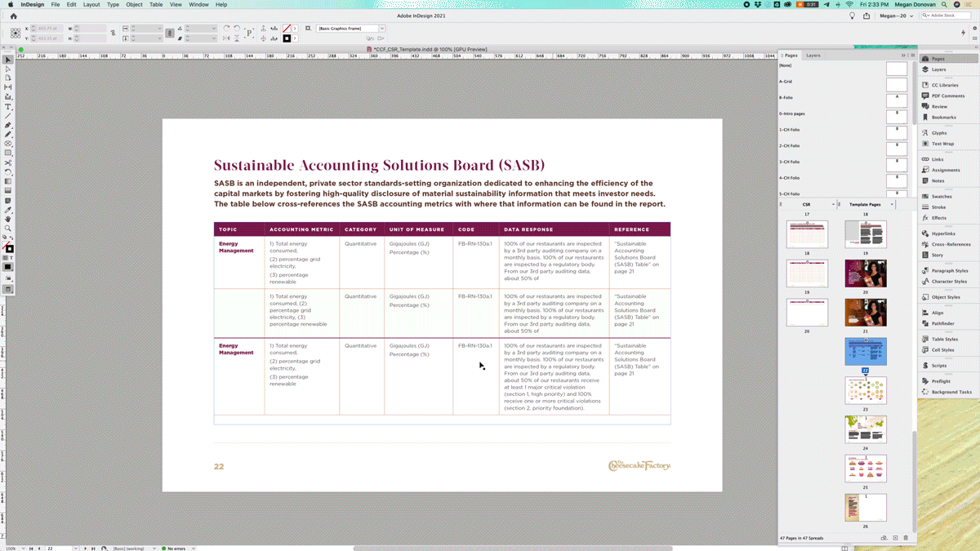The height and width of the screenshot is (551, 980).
Task: Toggle constrain proportions link icon
Action: tap(113, 33)
